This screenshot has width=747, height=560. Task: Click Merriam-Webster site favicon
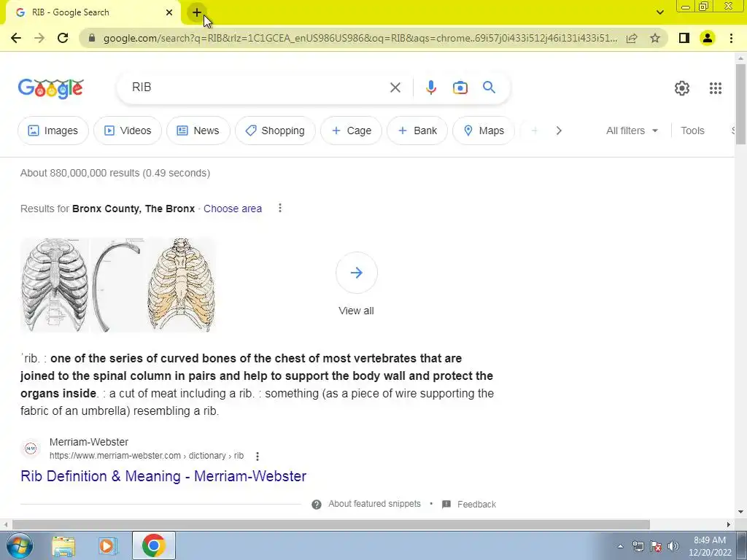(31, 448)
